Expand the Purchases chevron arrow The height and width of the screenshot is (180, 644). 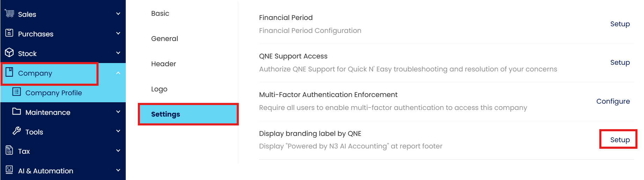118,33
